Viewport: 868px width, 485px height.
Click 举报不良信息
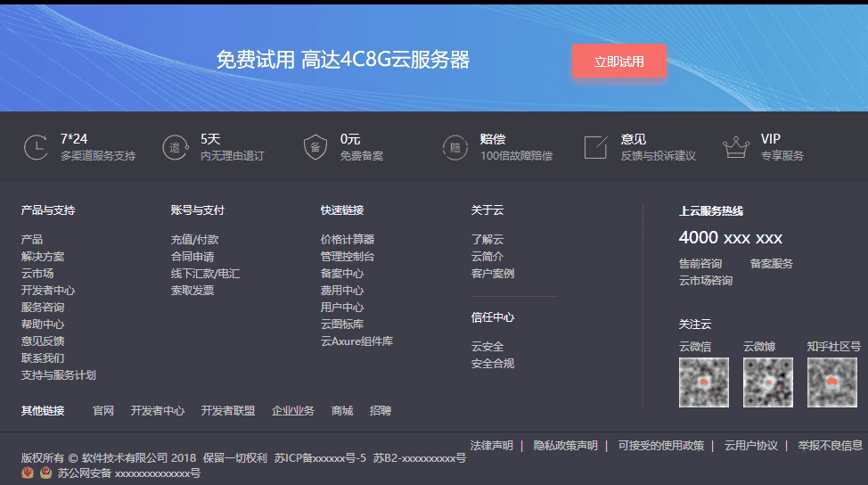pyautogui.click(x=831, y=445)
